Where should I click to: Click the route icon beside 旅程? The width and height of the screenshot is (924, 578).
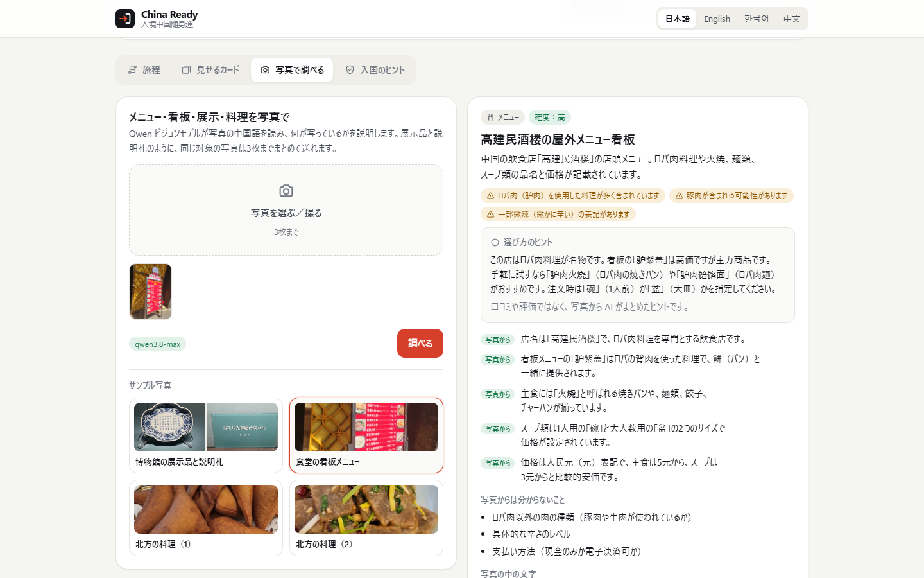point(133,69)
